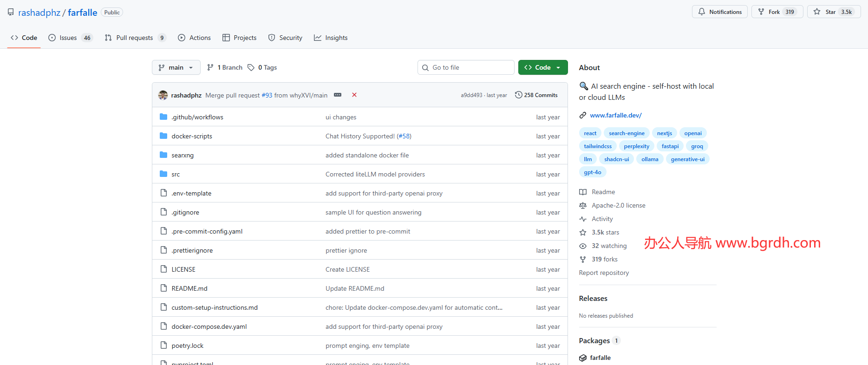Open the 1 Branch list

(225, 68)
